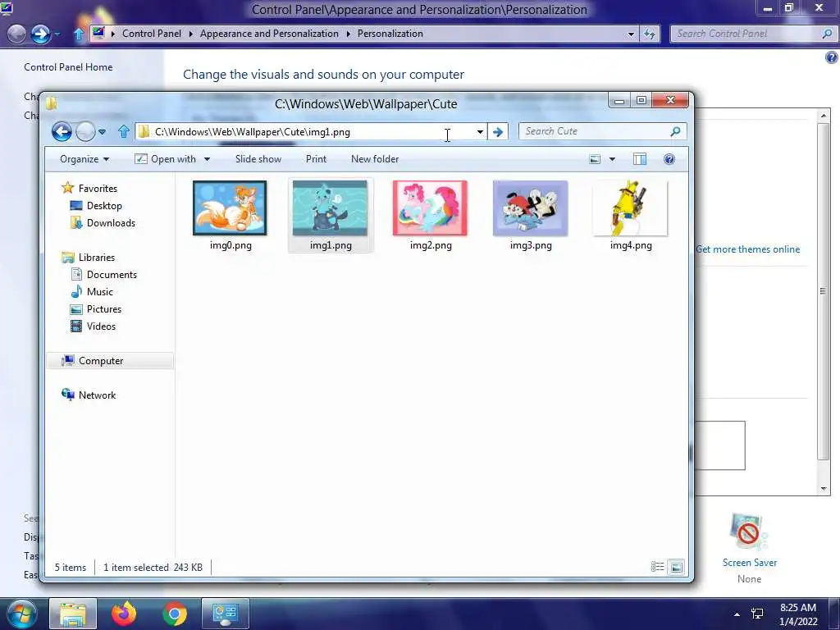Open recent pages dropdown in Explorer
Image resolution: width=840 pixels, height=630 pixels.
click(102, 132)
